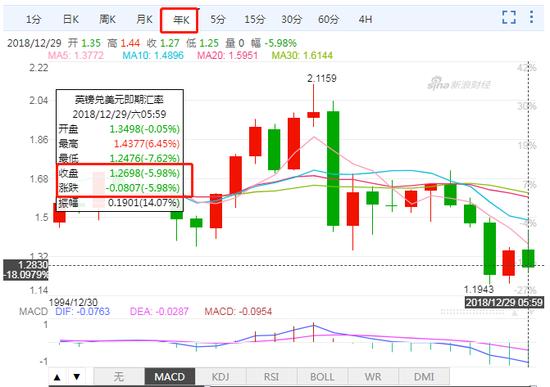The height and width of the screenshot is (387, 550).
Task: Open the three-dot more options menu
Action: (531, 17)
